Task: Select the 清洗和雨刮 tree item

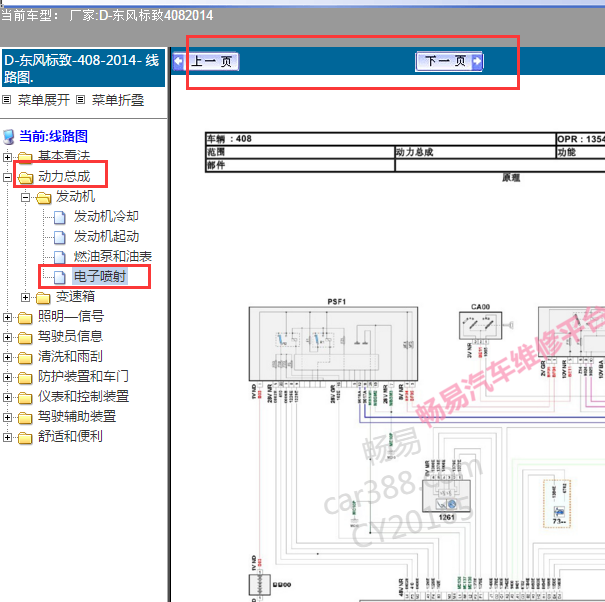Action: pos(70,357)
